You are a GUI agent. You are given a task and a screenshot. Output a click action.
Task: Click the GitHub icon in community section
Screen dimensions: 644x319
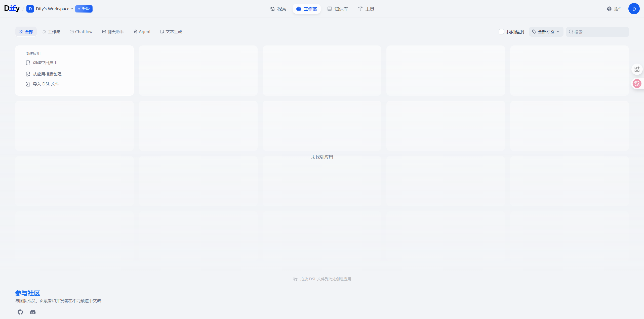[20, 312]
